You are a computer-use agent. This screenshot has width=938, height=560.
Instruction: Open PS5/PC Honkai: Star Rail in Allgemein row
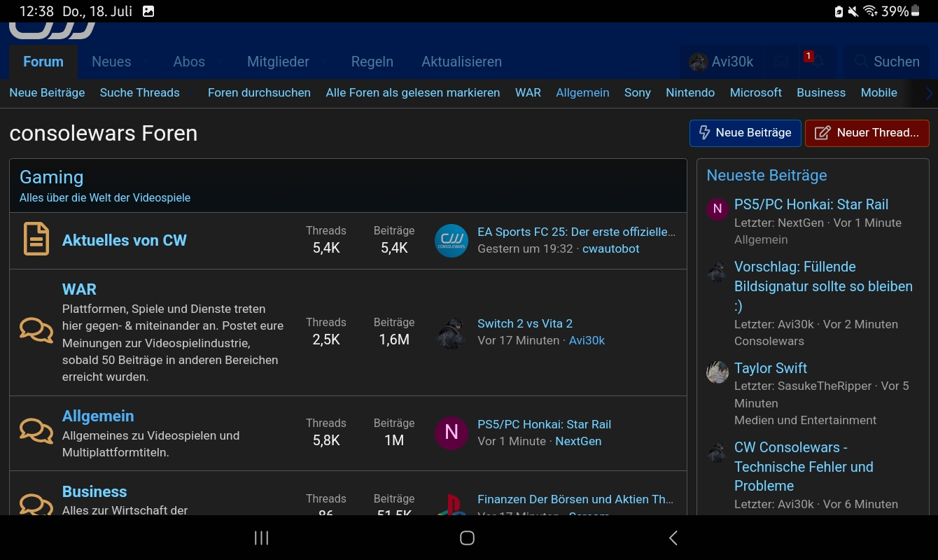544,424
